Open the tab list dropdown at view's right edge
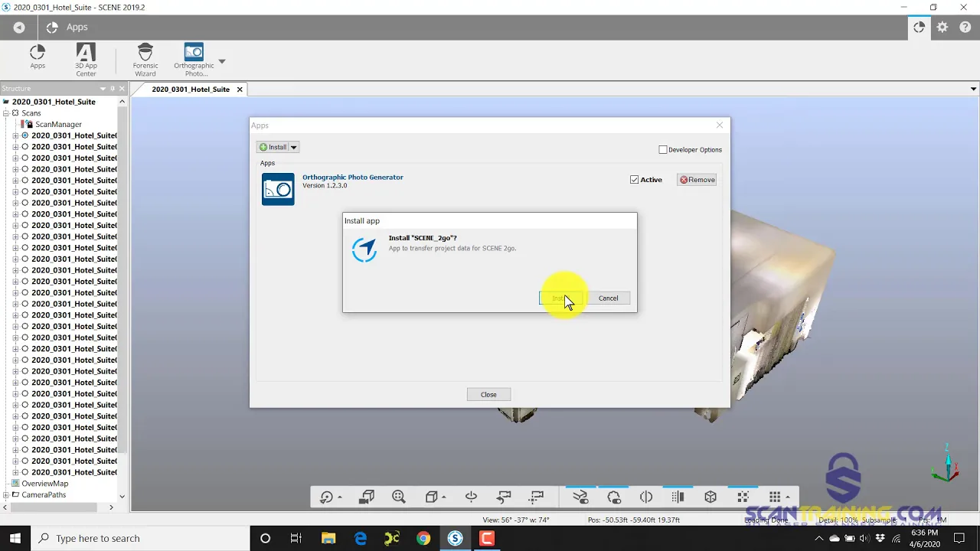This screenshot has height=551, width=980. (x=973, y=90)
